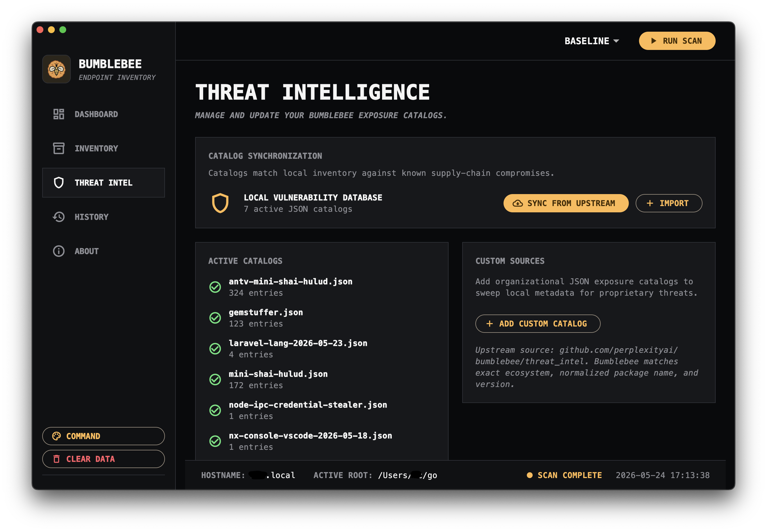Viewport: 767px width, 532px height.
Task: Select the node-ipc-credential-stealer.json catalog name
Action: tap(308, 405)
